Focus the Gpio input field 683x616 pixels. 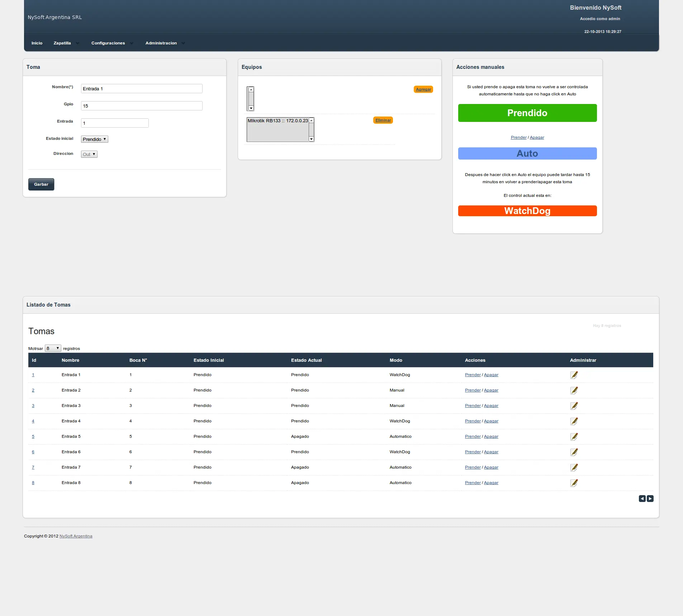[142, 106]
